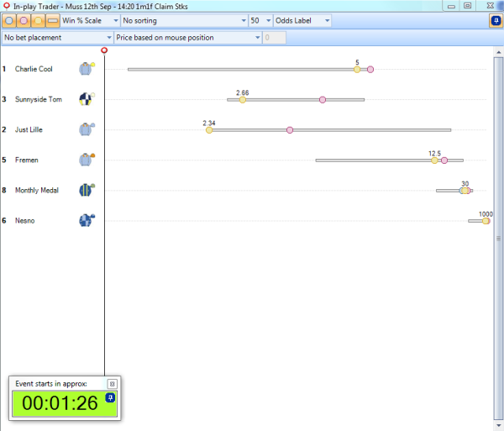Click Monthly Medal's striped silks icon

pyautogui.click(x=86, y=190)
